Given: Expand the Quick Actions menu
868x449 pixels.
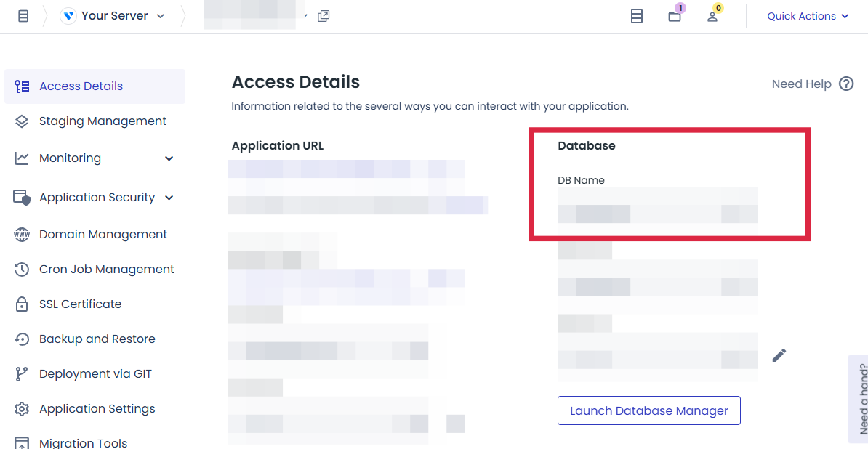Looking at the screenshot, I should point(808,16).
